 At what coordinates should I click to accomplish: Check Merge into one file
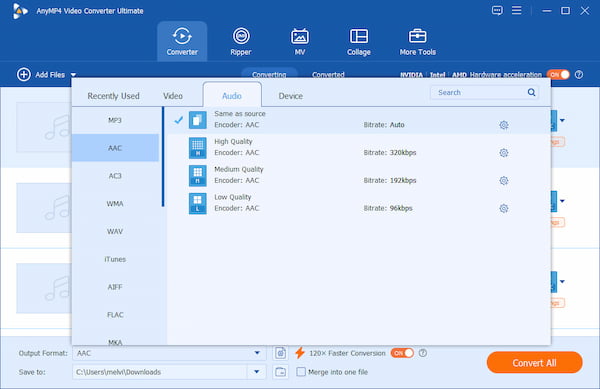pyautogui.click(x=301, y=372)
